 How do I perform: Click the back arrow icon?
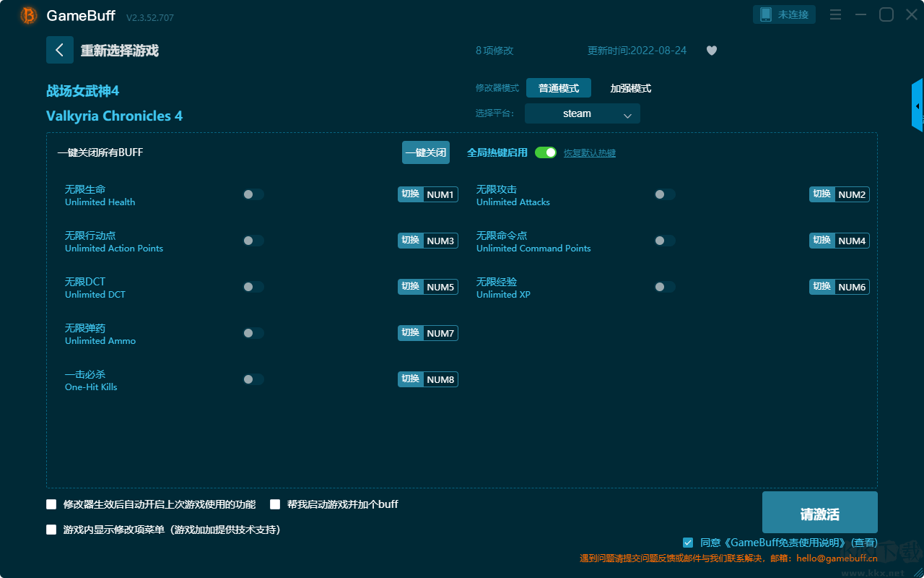pos(59,50)
